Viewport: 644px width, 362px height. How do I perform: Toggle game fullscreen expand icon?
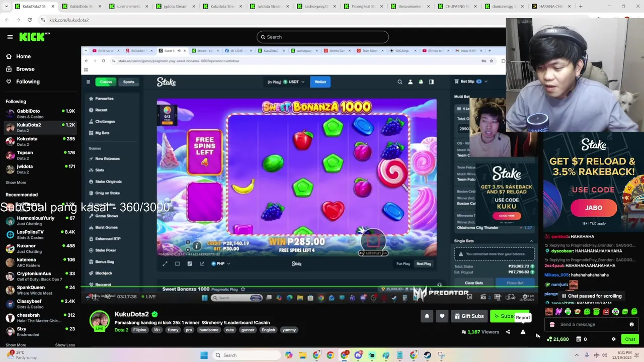(165, 263)
